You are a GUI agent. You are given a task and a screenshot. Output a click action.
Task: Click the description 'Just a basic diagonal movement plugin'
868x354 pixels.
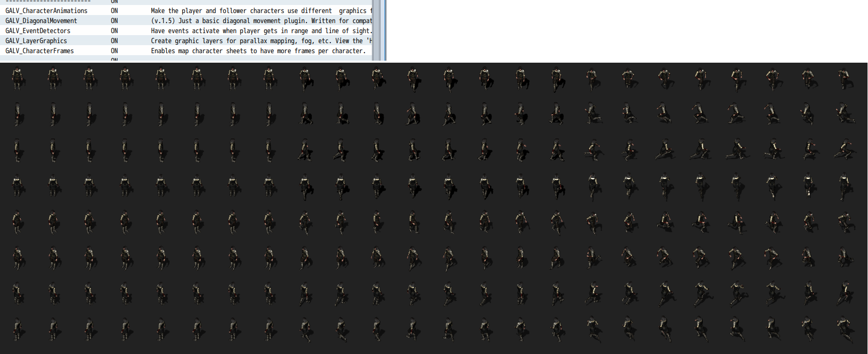tap(262, 21)
